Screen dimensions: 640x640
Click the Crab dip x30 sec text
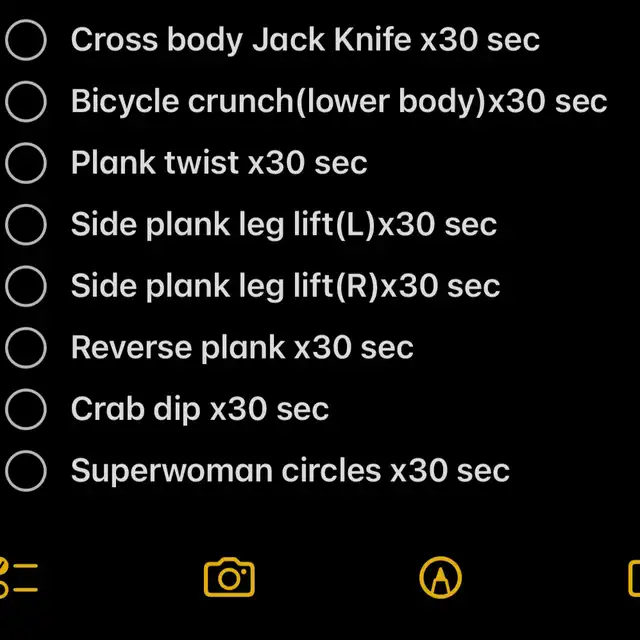[x=200, y=410]
